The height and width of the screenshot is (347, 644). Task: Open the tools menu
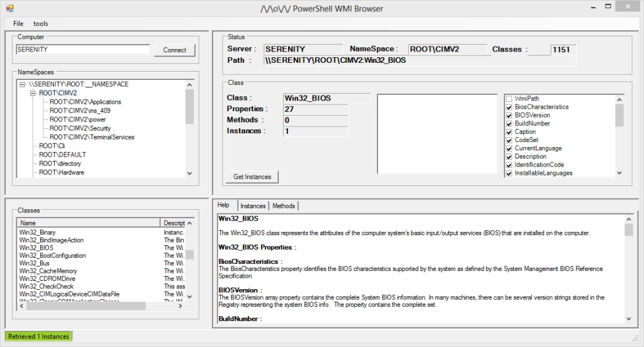click(x=41, y=23)
